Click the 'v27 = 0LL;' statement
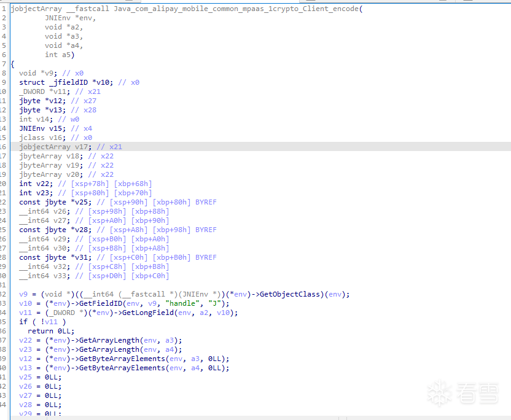511x420 pixels. pyautogui.click(x=40, y=395)
